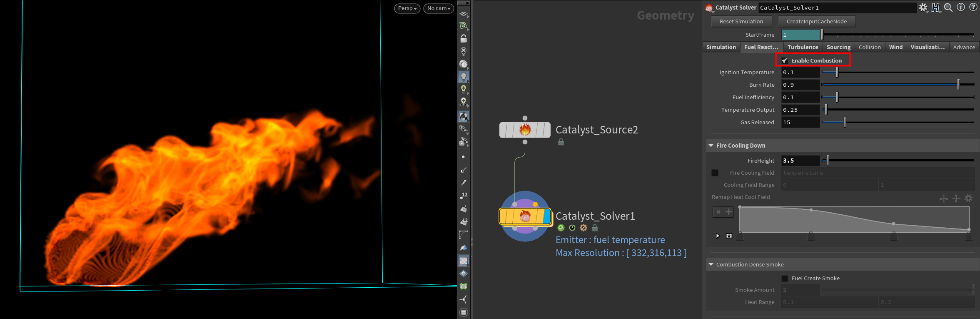The image size is (980, 319).
Task: Open the help question mark icon
Action: click(x=973, y=7)
